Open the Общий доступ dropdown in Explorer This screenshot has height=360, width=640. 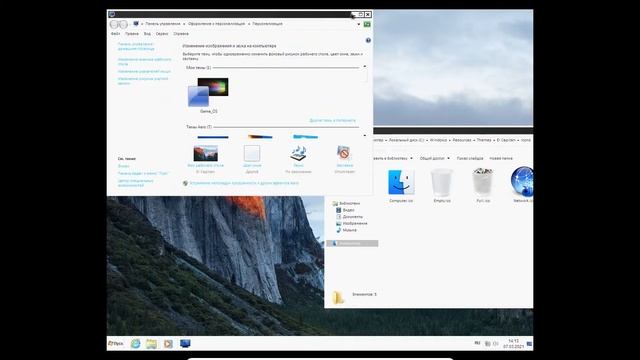435,158
